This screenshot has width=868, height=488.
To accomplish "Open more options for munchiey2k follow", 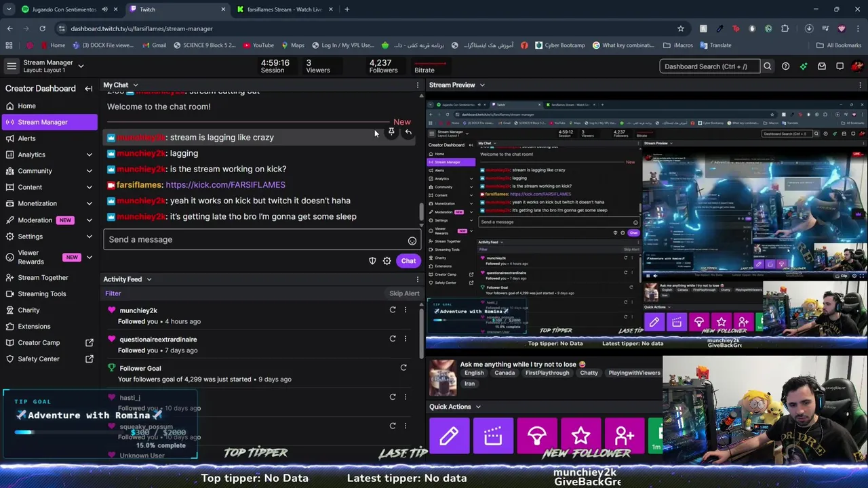I will coord(406,310).
